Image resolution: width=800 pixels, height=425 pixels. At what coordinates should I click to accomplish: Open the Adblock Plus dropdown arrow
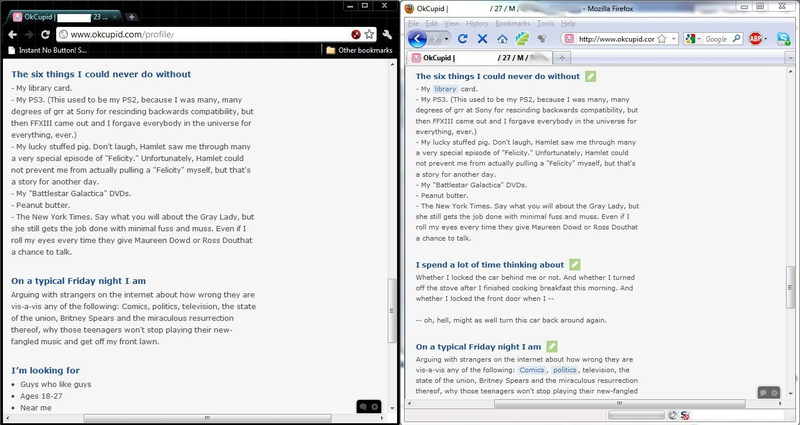click(766, 39)
